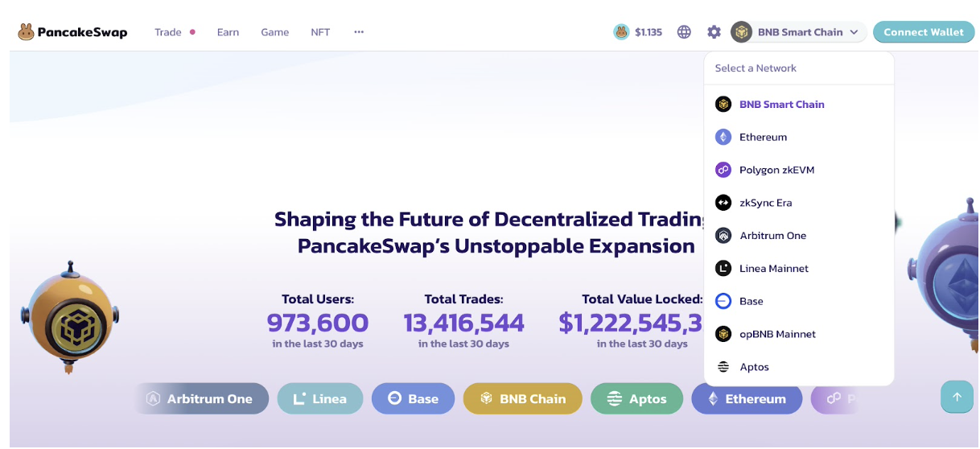The height and width of the screenshot is (449, 980).
Task: Click the Connect Wallet button
Action: 924,32
